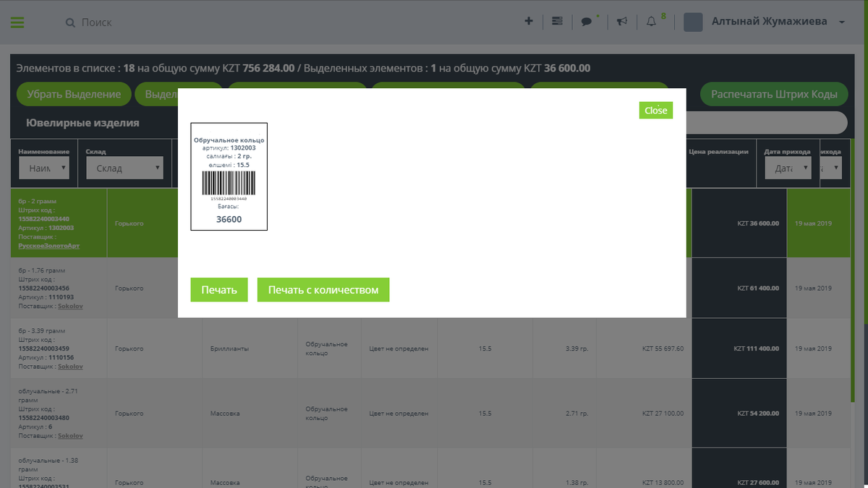
Task: Click the user avatar picture
Action: coord(693,22)
